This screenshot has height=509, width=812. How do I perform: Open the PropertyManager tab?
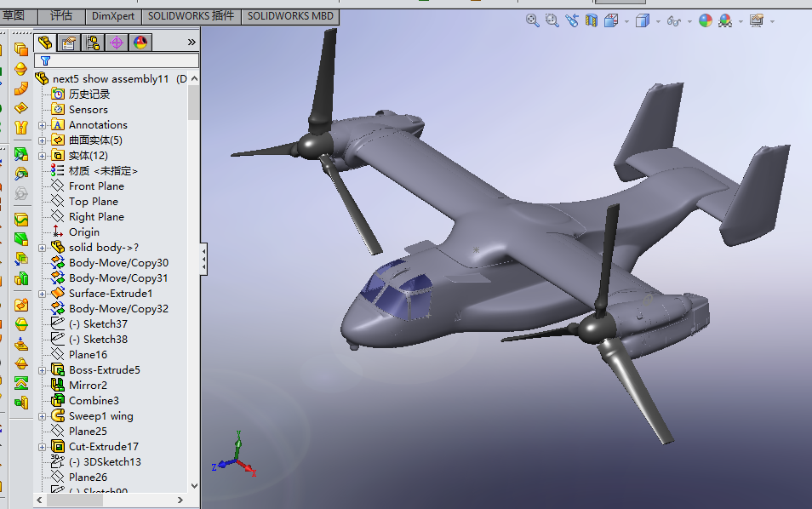click(68, 43)
